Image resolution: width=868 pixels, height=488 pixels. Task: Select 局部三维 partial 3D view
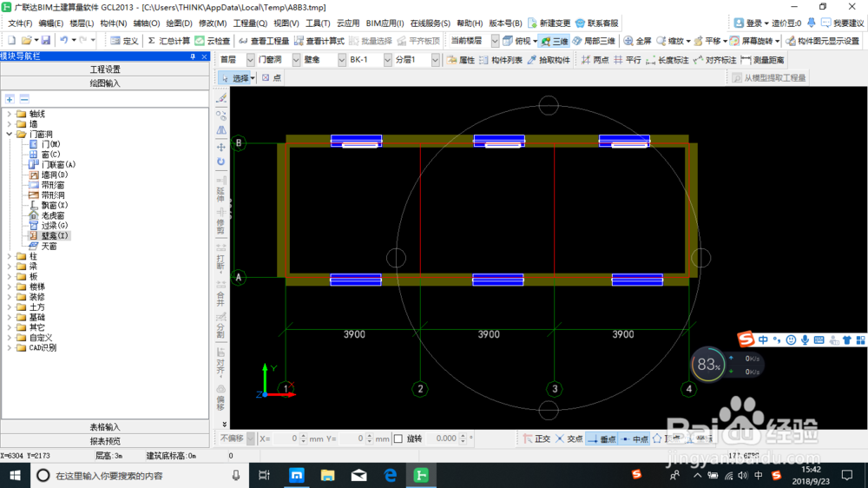coord(594,41)
